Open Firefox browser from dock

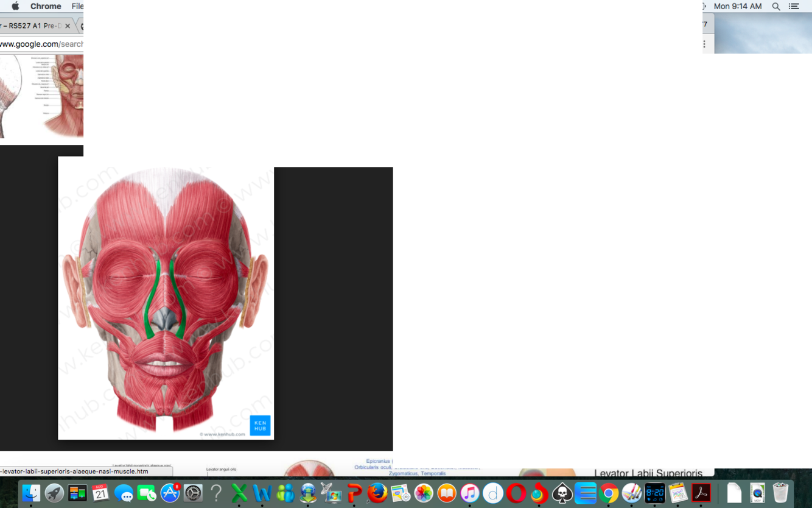[x=377, y=493]
